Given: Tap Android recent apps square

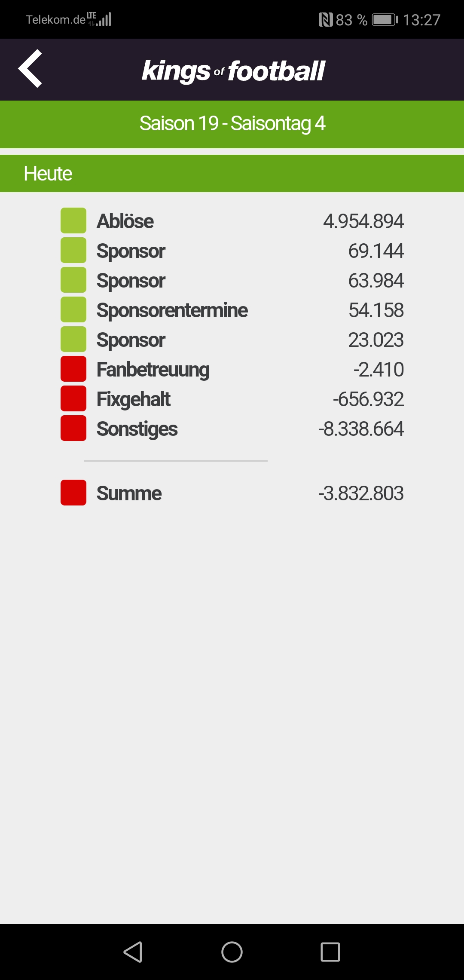Looking at the screenshot, I should click(330, 952).
